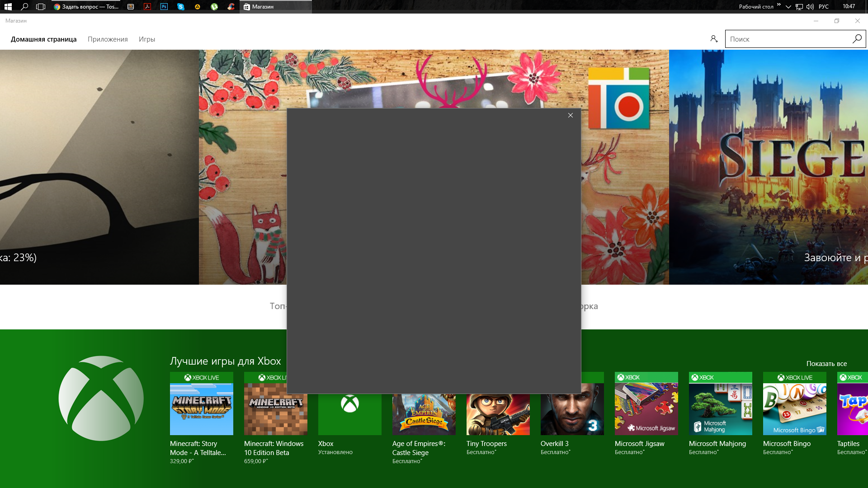The height and width of the screenshot is (488, 868).
Task: Open uTorrent from the taskbar
Action: point(214,7)
